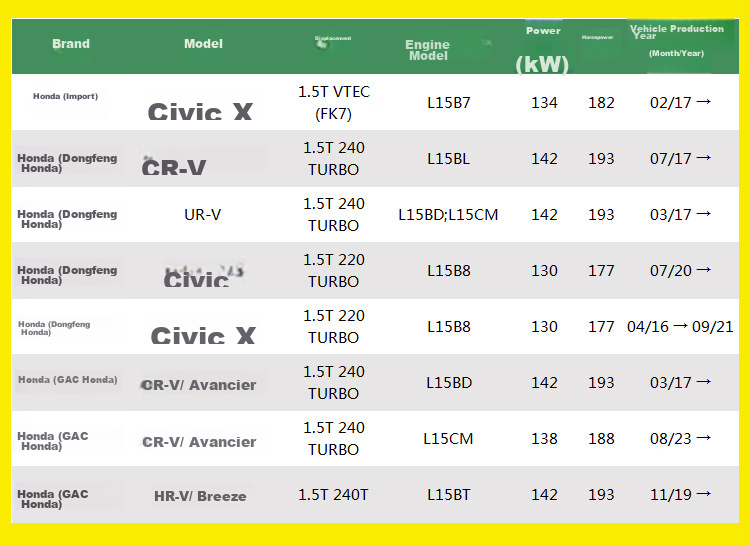Screen dimensions: 750x546
Task: Click power "130" in the 04/16 → 09/21 row
Action: tap(544, 327)
